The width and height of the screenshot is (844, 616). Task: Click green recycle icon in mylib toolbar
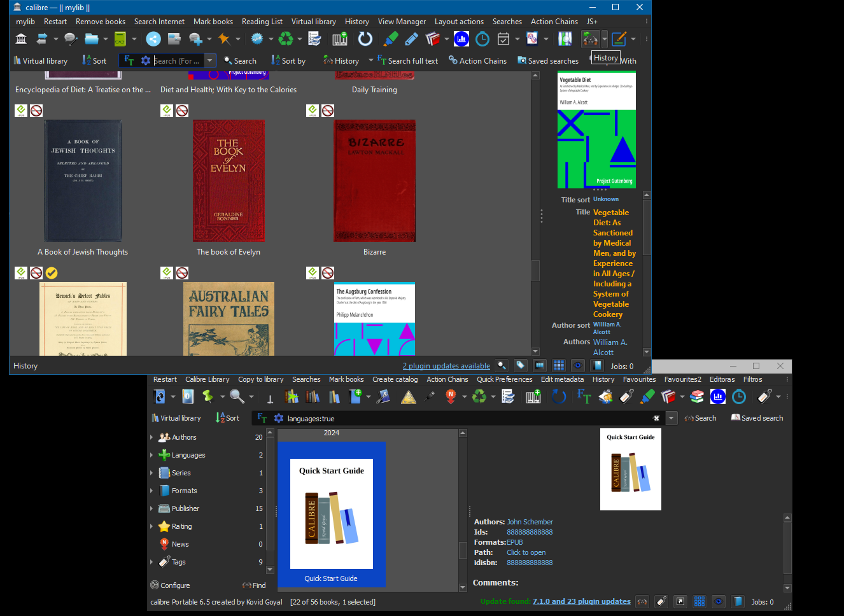tap(286, 39)
